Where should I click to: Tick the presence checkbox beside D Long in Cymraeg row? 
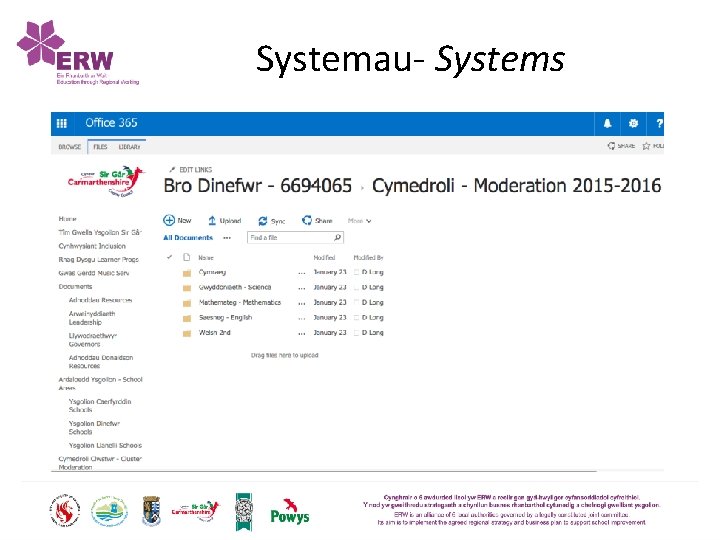[356, 272]
